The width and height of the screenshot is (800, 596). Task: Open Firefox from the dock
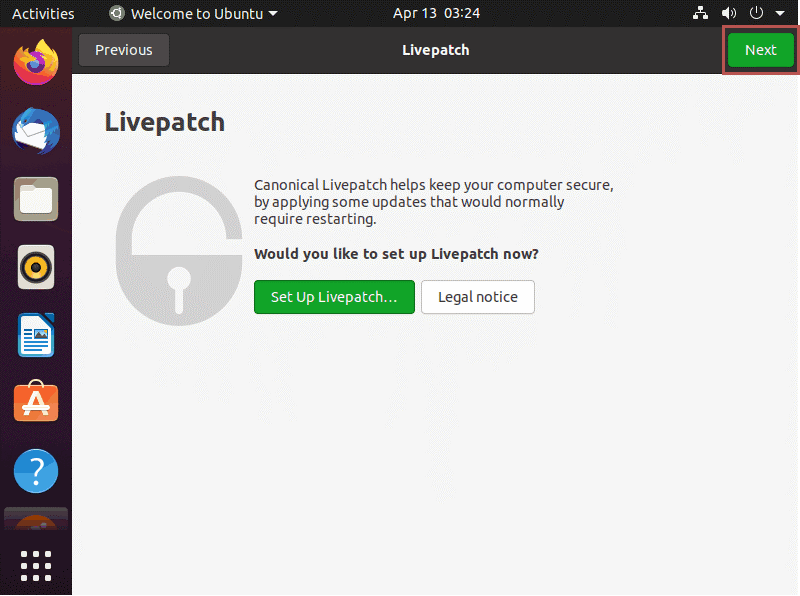tap(36, 63)
